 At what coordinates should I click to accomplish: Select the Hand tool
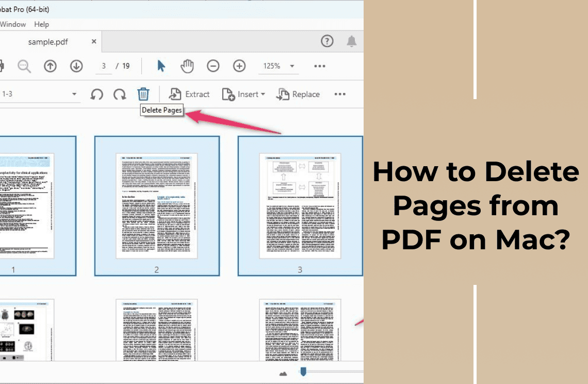pyautogui.click(x=187, y=66)
